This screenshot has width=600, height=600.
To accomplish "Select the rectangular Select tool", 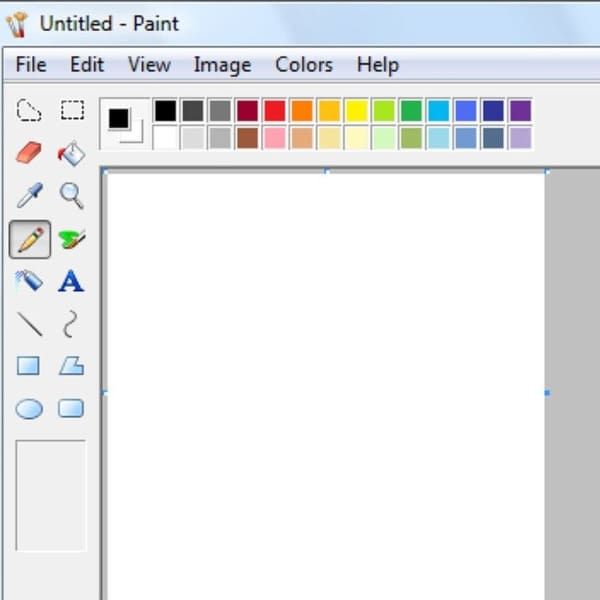I will 72,111.
